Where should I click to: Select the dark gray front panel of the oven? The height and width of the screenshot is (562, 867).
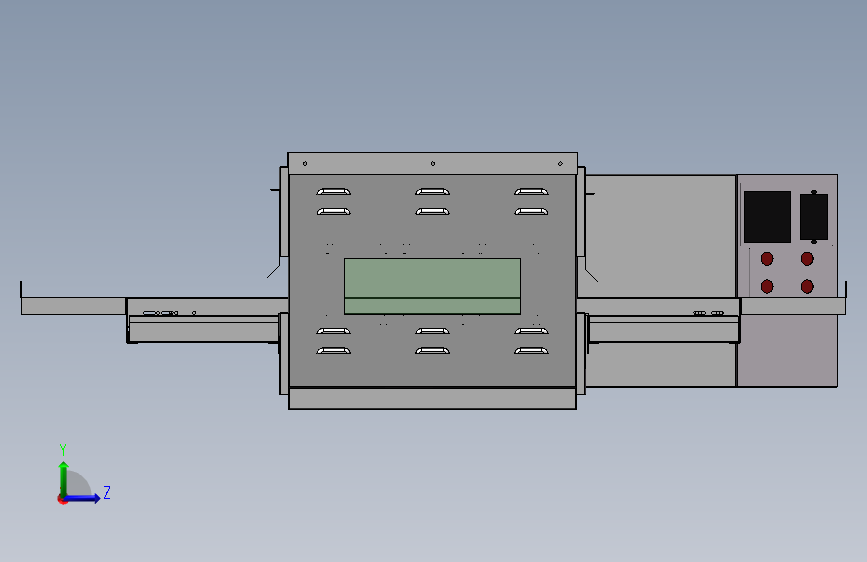pyautogui.click(x=432, y=281)
